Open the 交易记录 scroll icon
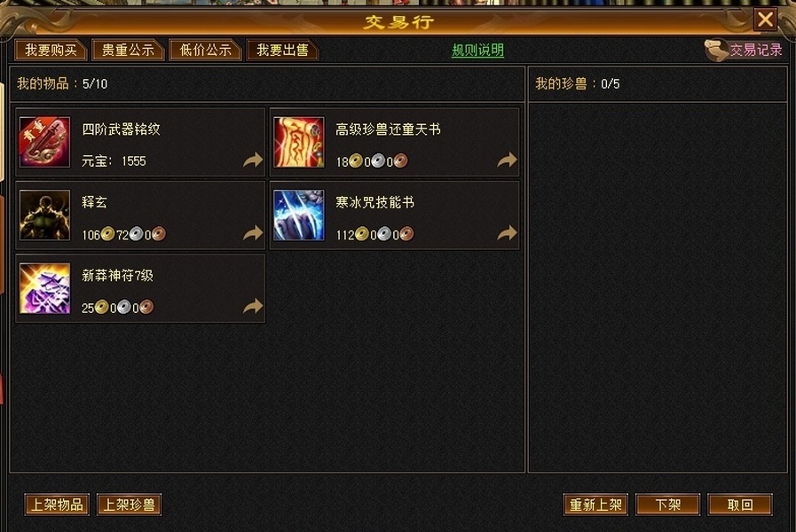 [716, 51]
